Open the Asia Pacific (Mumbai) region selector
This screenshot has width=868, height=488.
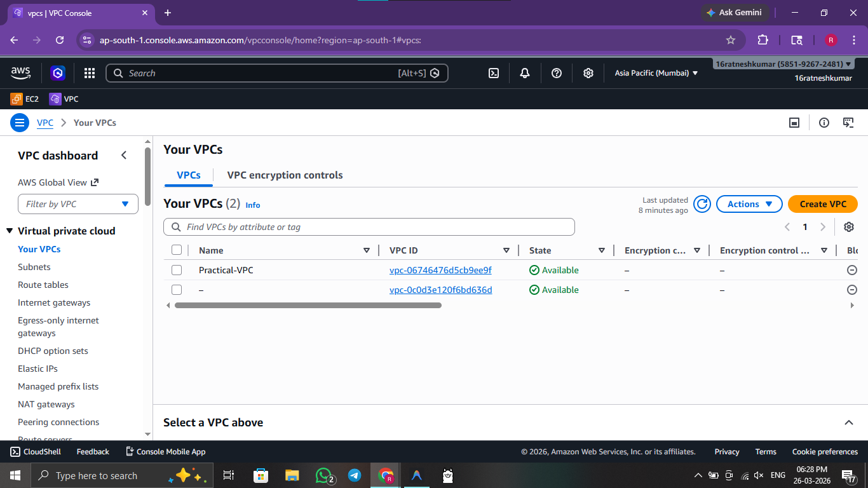point(656,73)
